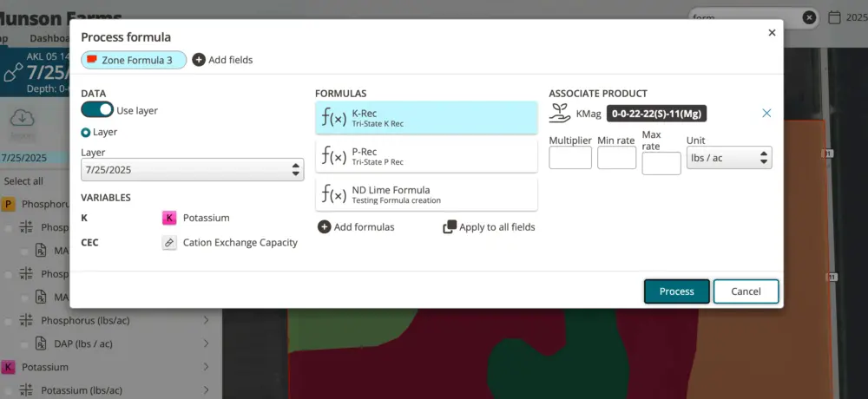Screen dimensions: 868x399
Task: Click the Zone Formula 3 field chip
Action: click(x=134, y=60)
